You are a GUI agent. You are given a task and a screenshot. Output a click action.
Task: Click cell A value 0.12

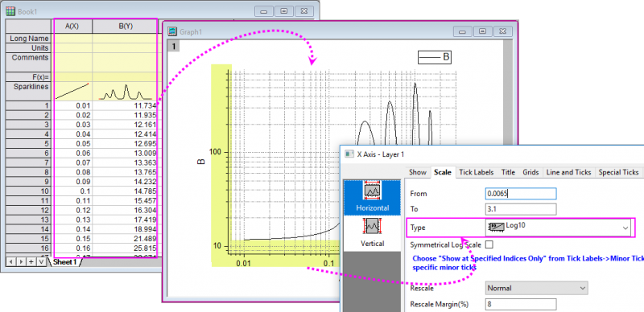click(72, 210)
